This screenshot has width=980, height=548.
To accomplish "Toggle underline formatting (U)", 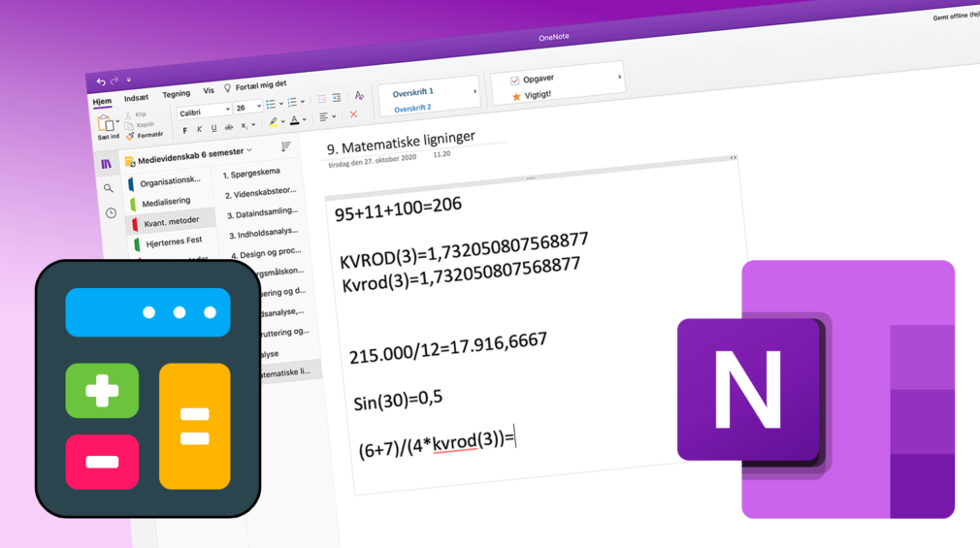I will pos(213,128).
